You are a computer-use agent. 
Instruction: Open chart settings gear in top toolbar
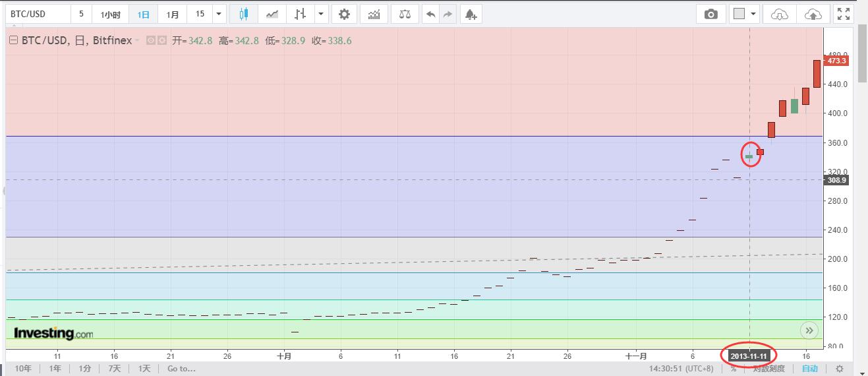(344, 14)
